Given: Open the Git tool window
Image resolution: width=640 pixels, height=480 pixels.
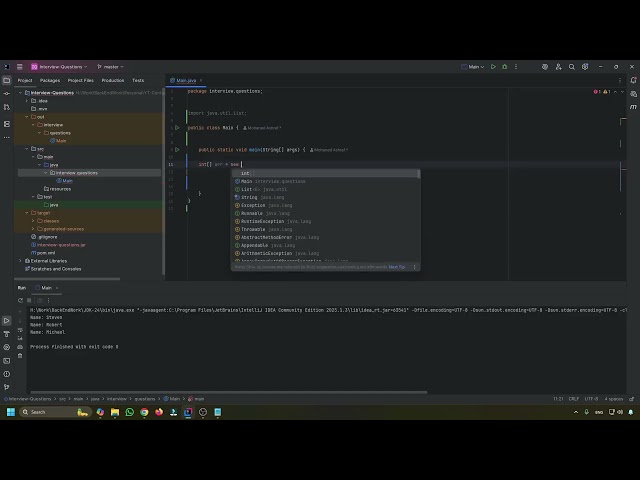Looking at the screenshot, I should 7,387.
